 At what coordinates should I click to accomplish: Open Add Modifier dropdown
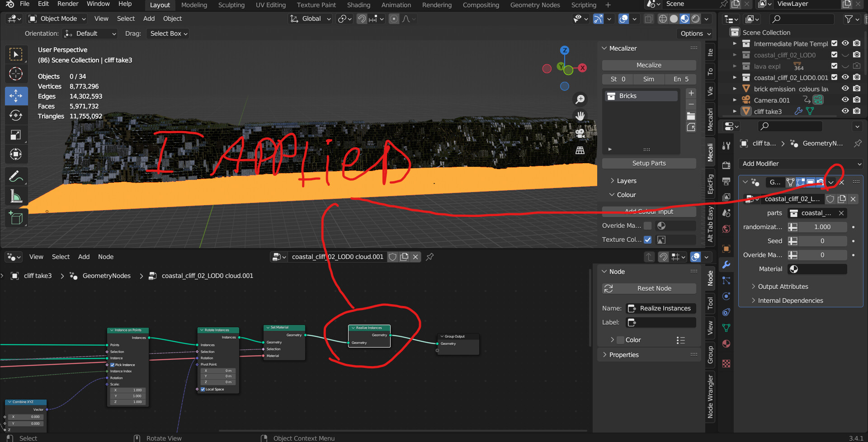coord(801,164)
